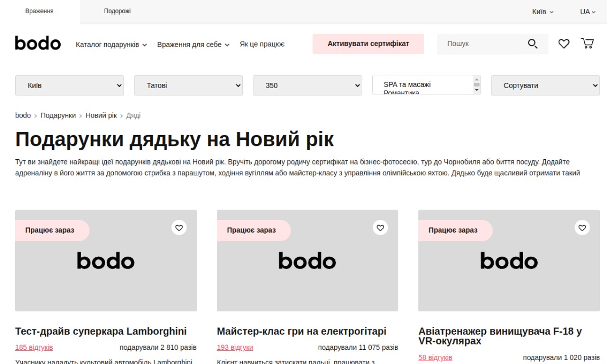Click the Дяді breadcrumb text
This screenshot has width=607, height=364.
click(x=133, y=115)
